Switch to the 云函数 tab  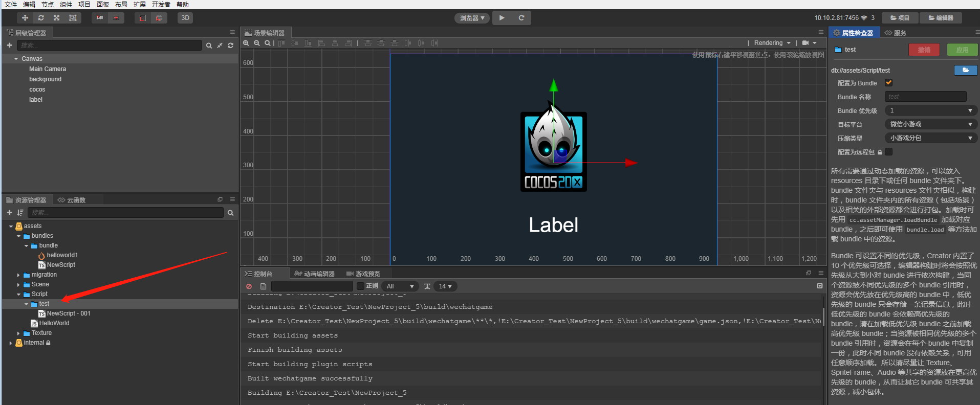[x=72, y=200]
